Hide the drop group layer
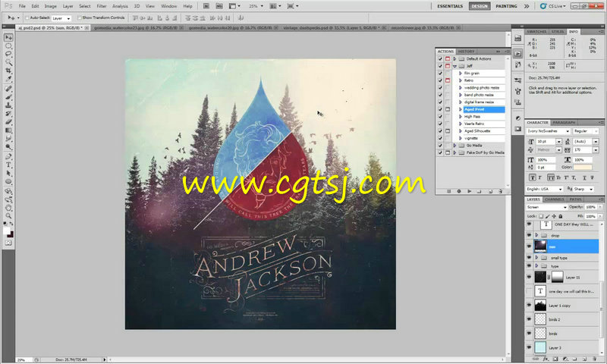This screenshot has width=607, height=364. pyautogui.click(x=529, y=235)
